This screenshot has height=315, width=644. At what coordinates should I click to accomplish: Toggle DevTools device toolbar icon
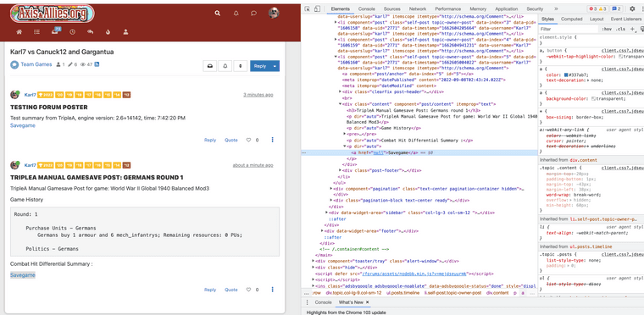coord(317,8)
